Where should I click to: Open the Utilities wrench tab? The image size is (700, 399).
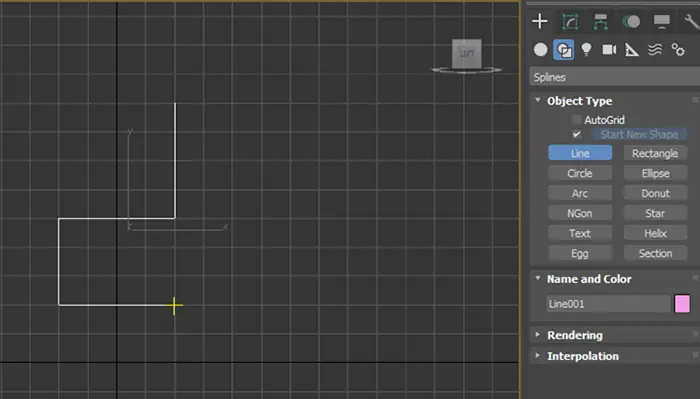pyautogui.click(x=691, y=21)
